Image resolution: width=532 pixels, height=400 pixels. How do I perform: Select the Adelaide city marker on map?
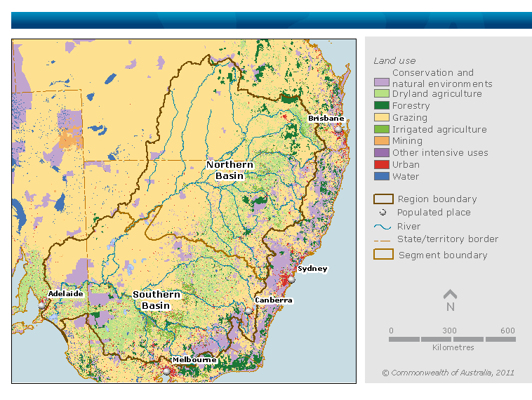42,305
